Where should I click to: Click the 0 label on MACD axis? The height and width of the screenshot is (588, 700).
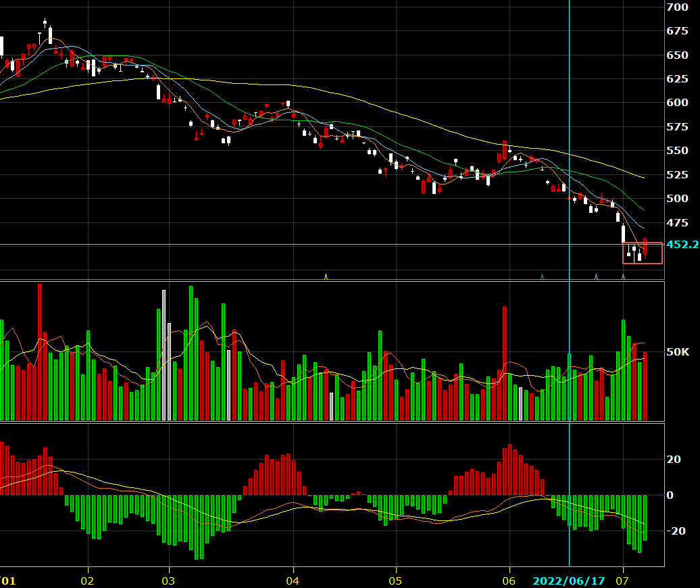click(x=670, y=495)
